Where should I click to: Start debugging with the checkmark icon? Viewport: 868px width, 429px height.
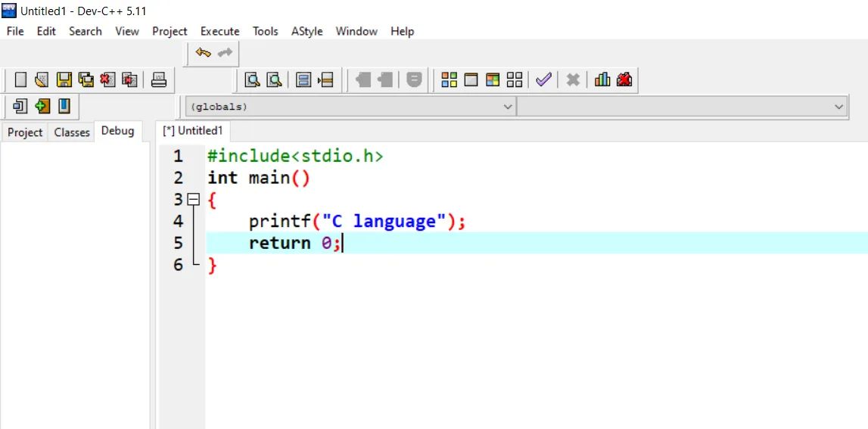pos(543,80)
